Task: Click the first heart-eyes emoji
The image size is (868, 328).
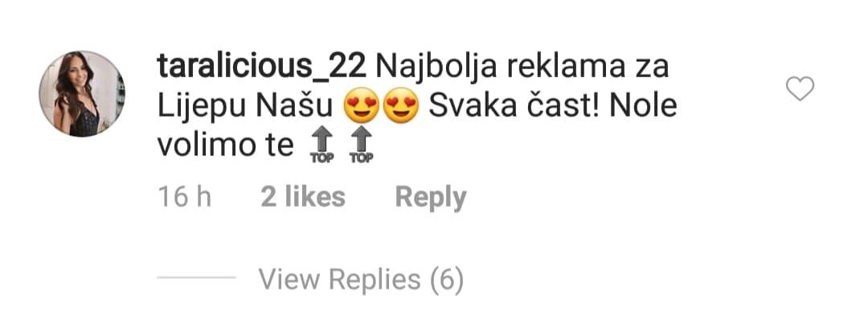Action: click(x=361, y=106)
